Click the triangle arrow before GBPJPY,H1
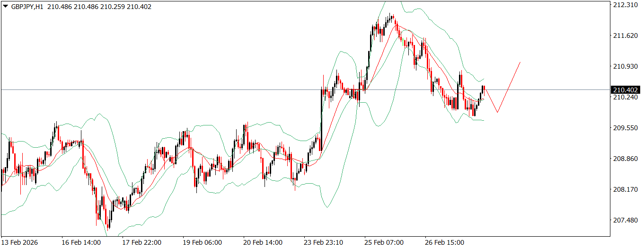The height and width of the screenshot is (249, 644). click(x=5, y=7)
